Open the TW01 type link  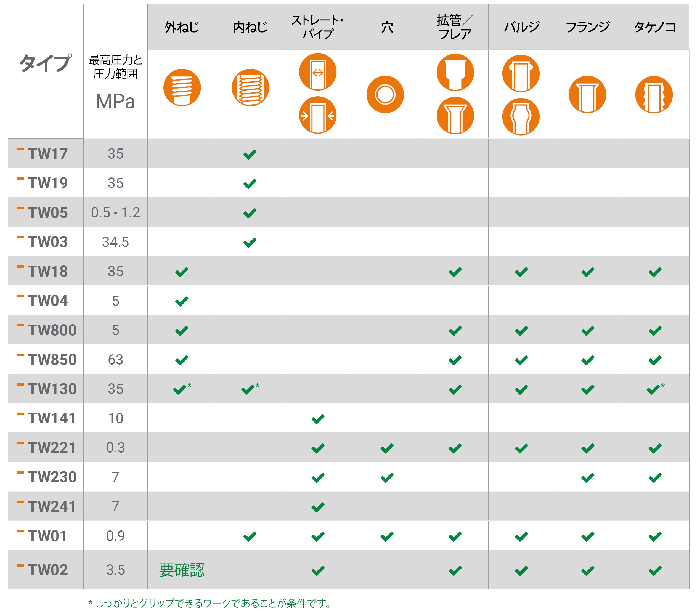point(47,536)
